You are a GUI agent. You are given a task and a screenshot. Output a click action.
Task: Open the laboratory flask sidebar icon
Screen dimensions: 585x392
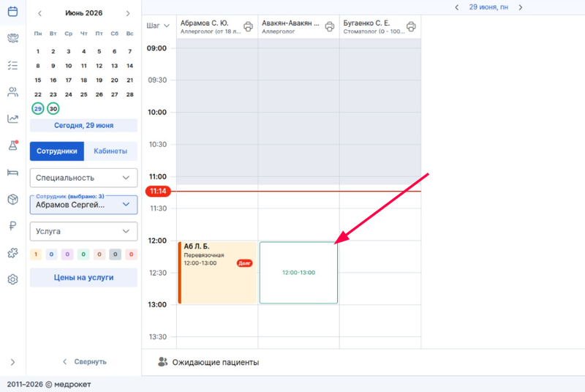tap(12, 145)
